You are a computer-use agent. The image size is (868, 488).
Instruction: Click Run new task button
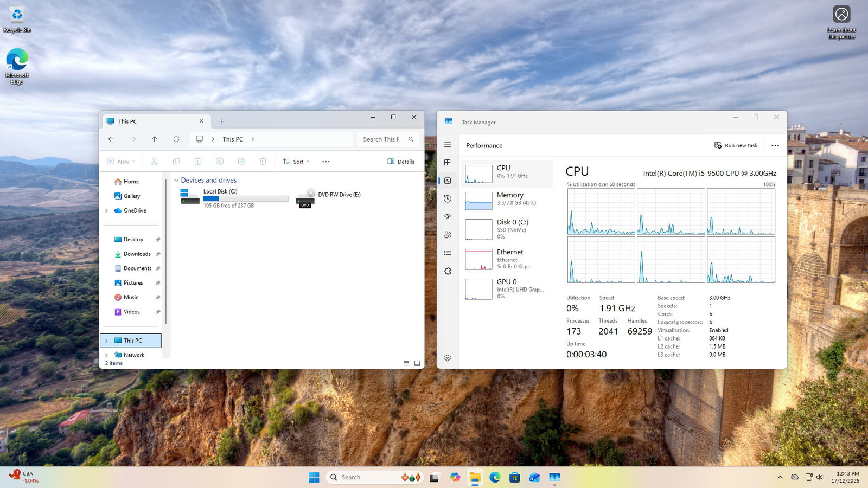click(x=736, y=145)
